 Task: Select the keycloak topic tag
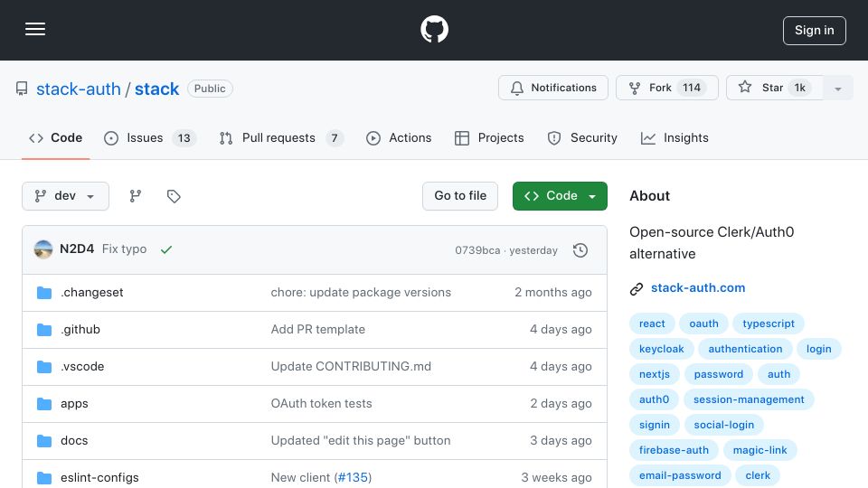pyautogui.click(x=662, y=349)
